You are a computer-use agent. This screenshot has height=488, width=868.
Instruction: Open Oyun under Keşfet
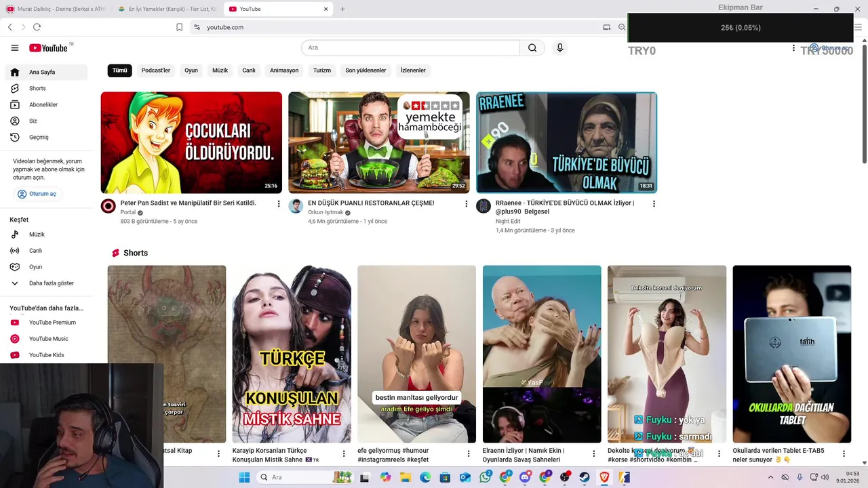pos(46,266)
